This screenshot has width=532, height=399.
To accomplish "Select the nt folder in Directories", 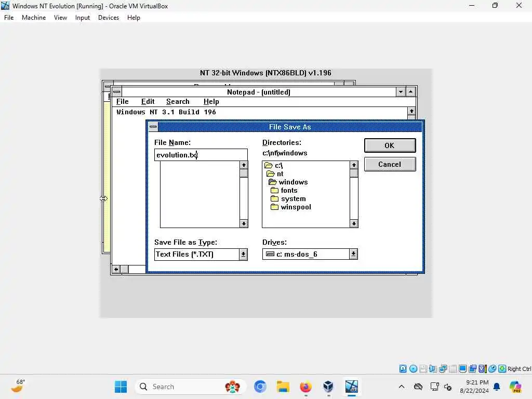I will tap(275, 174).
